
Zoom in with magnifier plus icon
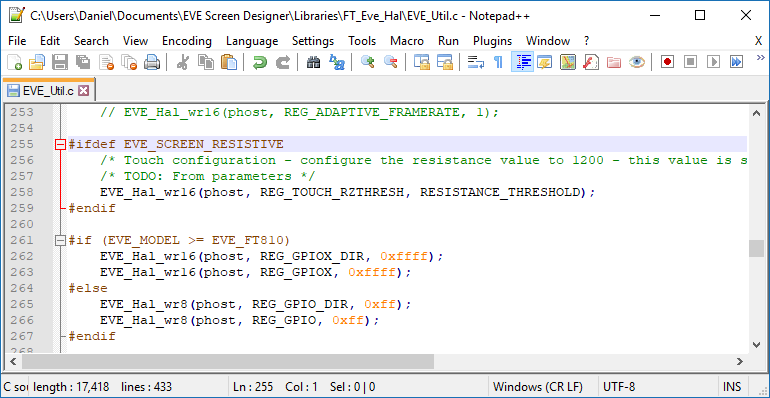tap(367, 62)
